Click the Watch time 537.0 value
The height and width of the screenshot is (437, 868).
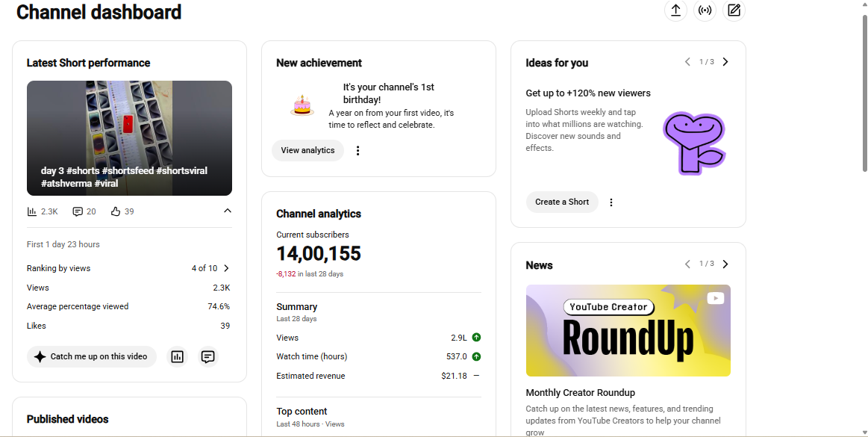457,356
